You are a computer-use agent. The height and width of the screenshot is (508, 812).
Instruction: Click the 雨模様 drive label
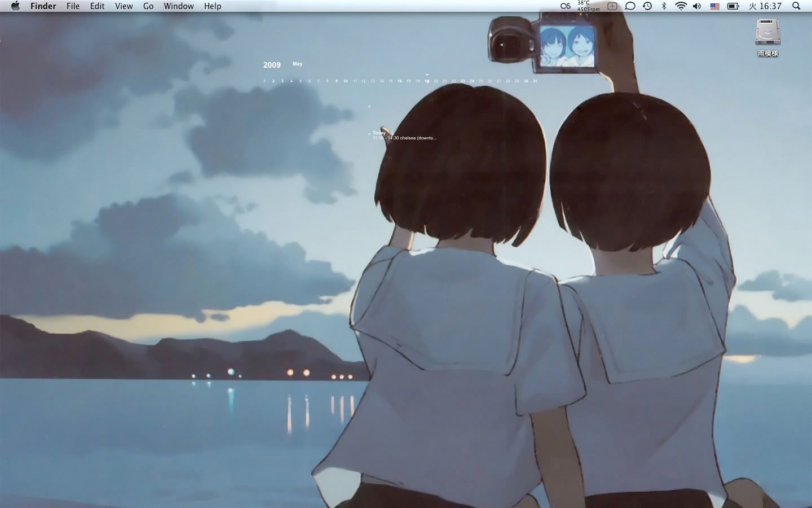(x=767, y=54)
